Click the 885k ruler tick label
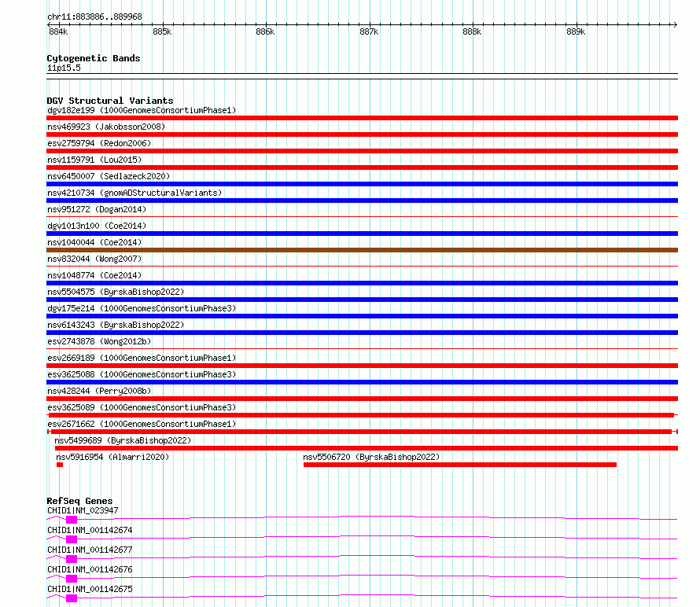The width and height of the screenshot is (700, 607). pos(162,31)
